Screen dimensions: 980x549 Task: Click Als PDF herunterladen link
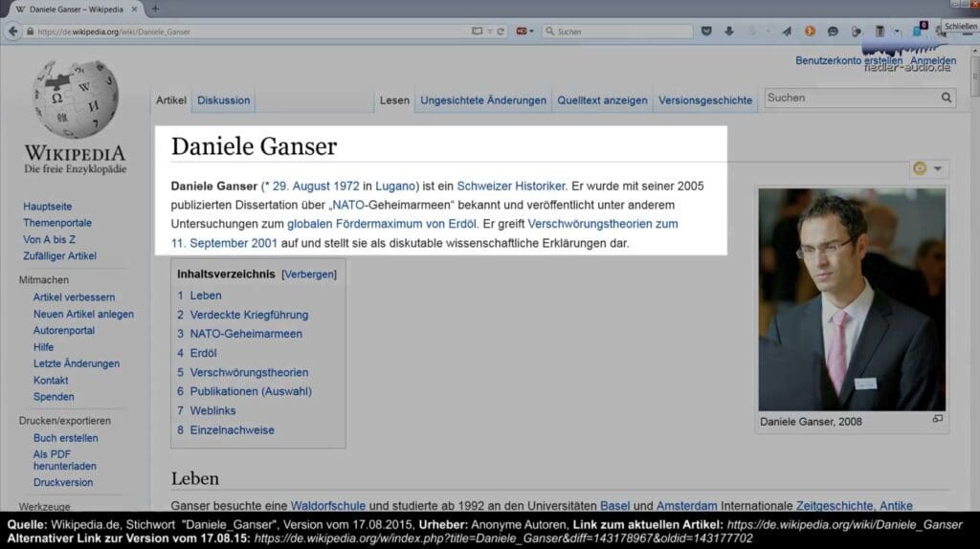point(64,460)
